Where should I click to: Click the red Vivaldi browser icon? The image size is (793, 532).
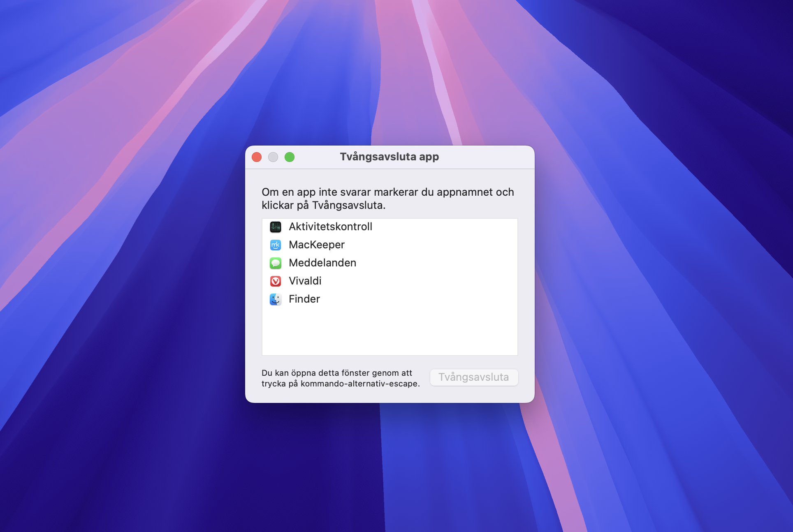(276, 281)
